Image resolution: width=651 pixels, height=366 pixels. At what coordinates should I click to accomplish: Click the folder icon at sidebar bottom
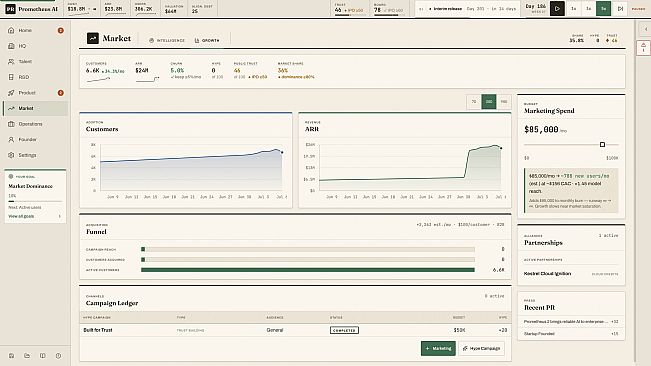(x=27, y=356)
